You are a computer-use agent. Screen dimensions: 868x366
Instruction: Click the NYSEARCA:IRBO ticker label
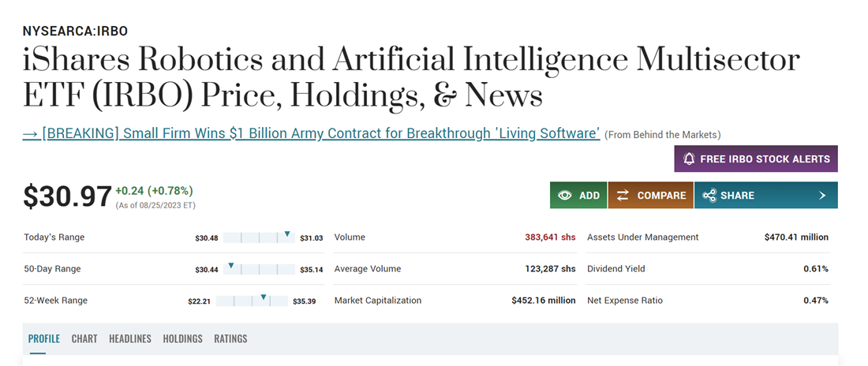75,32
